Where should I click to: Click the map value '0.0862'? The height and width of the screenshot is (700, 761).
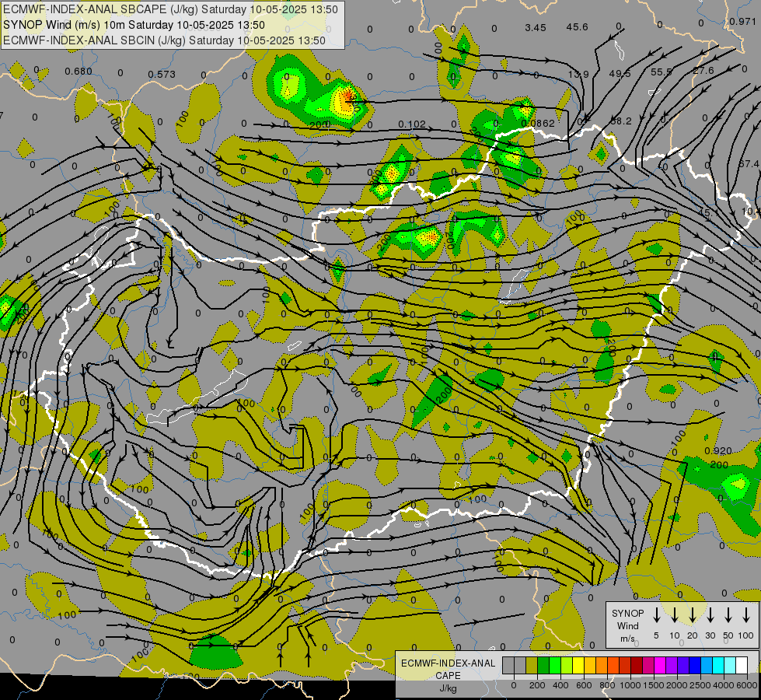coord(538,124)
